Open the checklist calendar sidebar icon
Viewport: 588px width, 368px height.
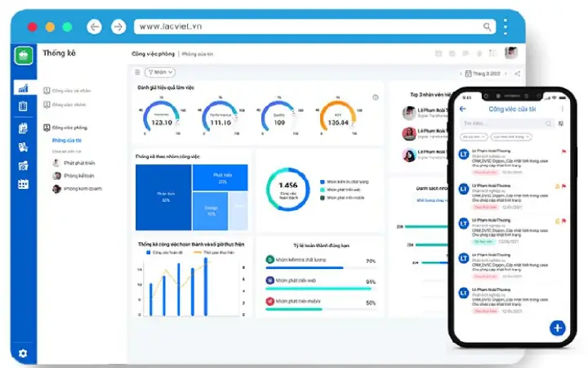click(x=23, y=128)
